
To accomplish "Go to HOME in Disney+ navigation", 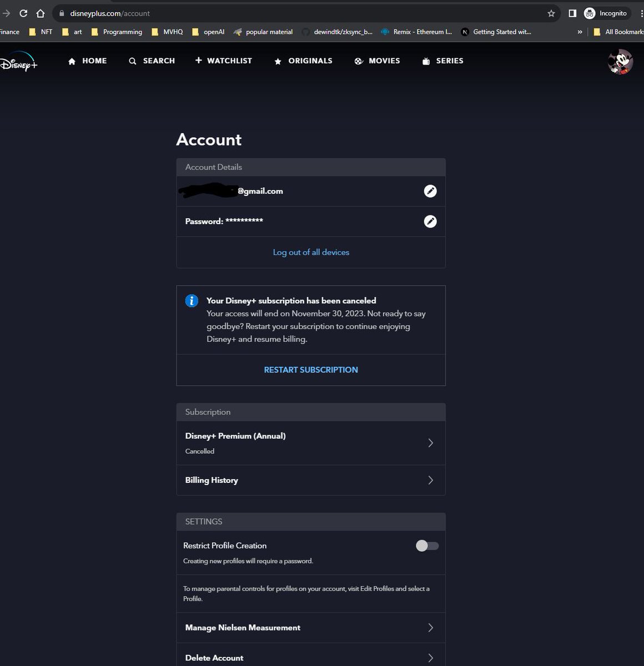I will pos(87,61).
